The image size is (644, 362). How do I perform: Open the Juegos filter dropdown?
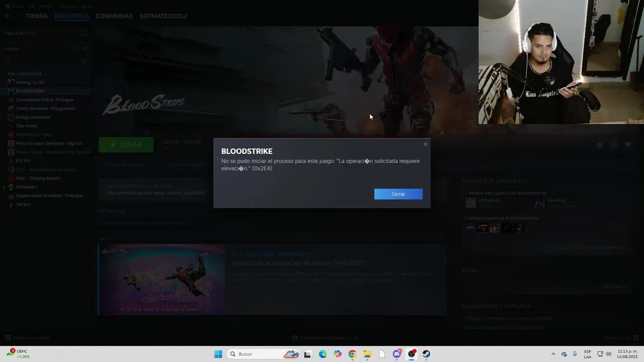point(36,48)
